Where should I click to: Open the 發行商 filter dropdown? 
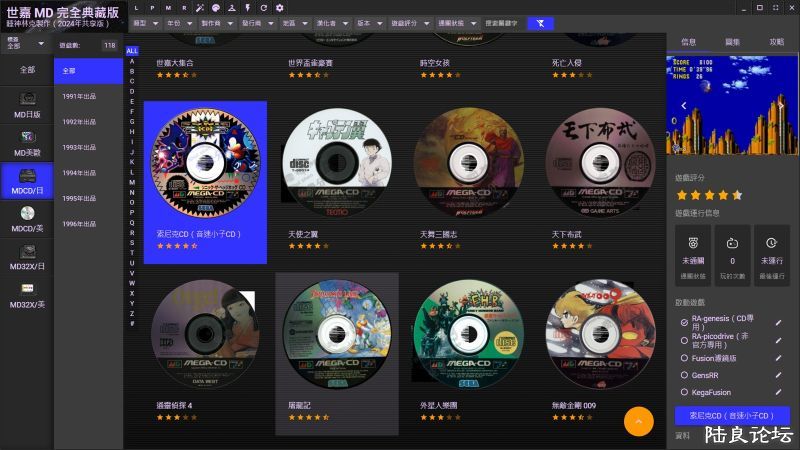point(258,23)
